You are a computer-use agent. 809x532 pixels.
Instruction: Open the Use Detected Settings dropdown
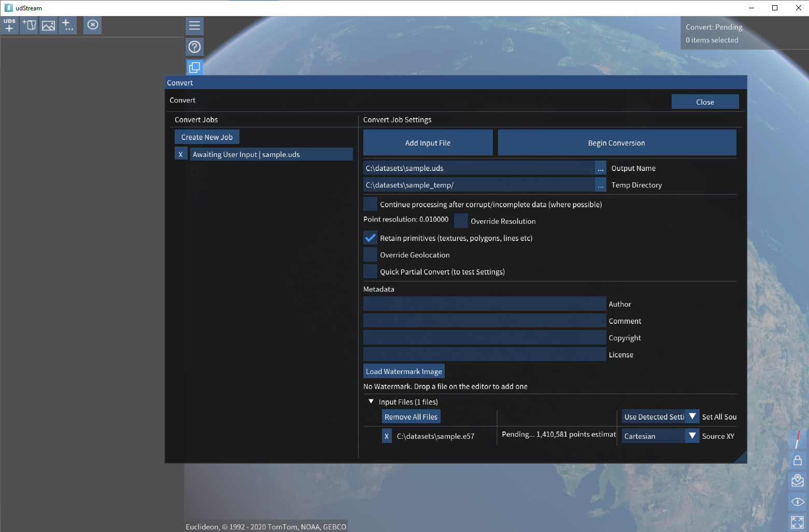[661, 416]
